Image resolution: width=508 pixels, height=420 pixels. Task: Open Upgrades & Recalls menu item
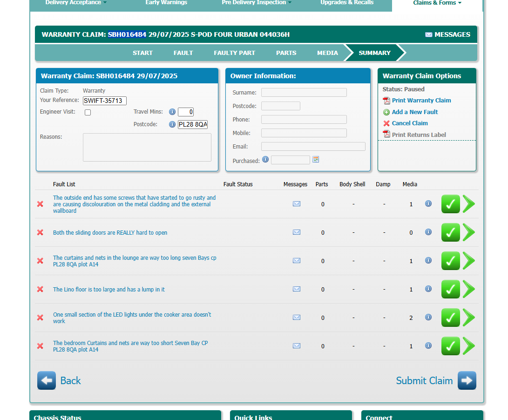(347, 3)
